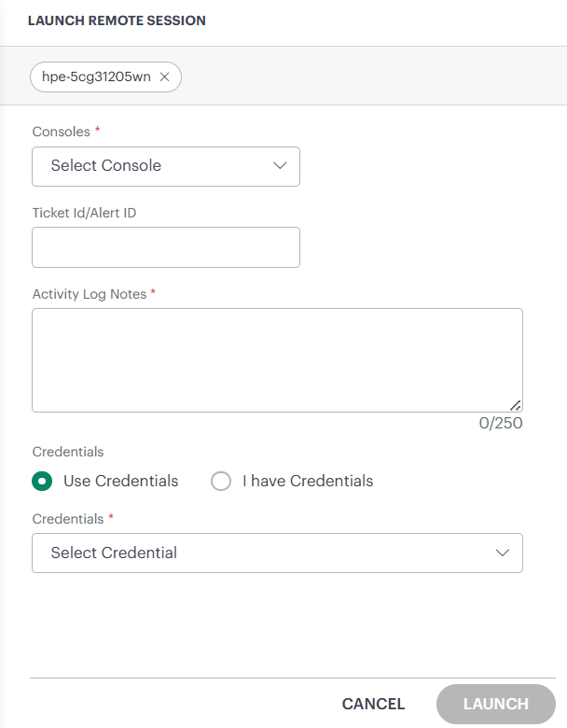
Task: Click the Activity Log Notes label text
Action: [x=90, y=294]
